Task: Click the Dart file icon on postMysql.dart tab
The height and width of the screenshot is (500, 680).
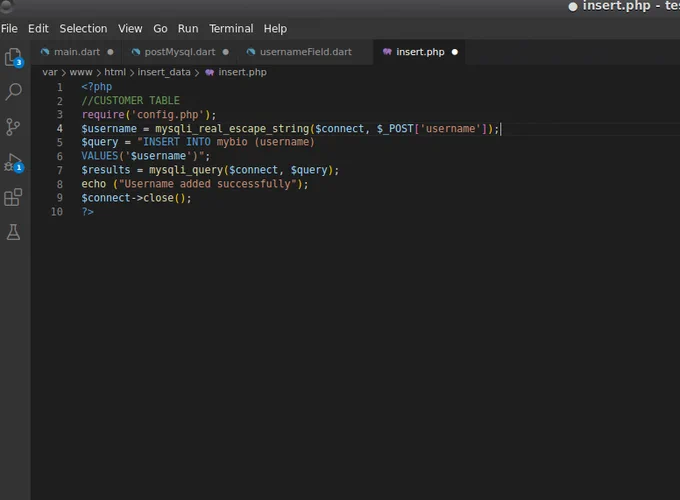Action: point(136,52)
